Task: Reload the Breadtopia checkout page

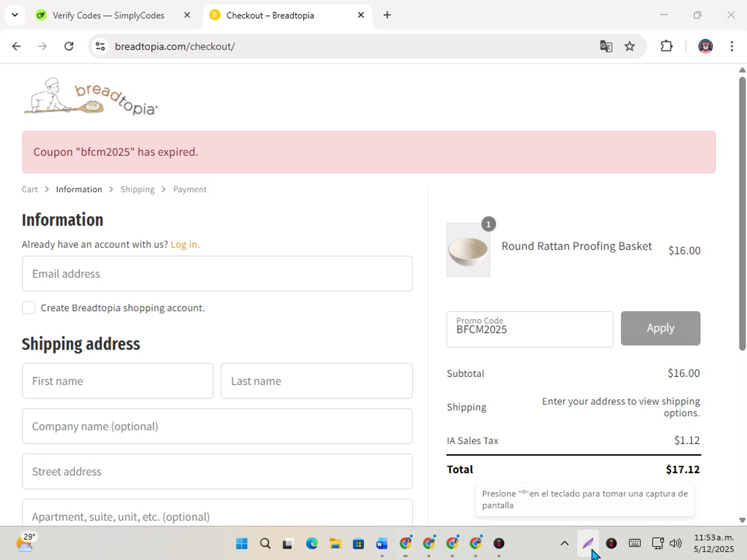Action: click(69, 46)
